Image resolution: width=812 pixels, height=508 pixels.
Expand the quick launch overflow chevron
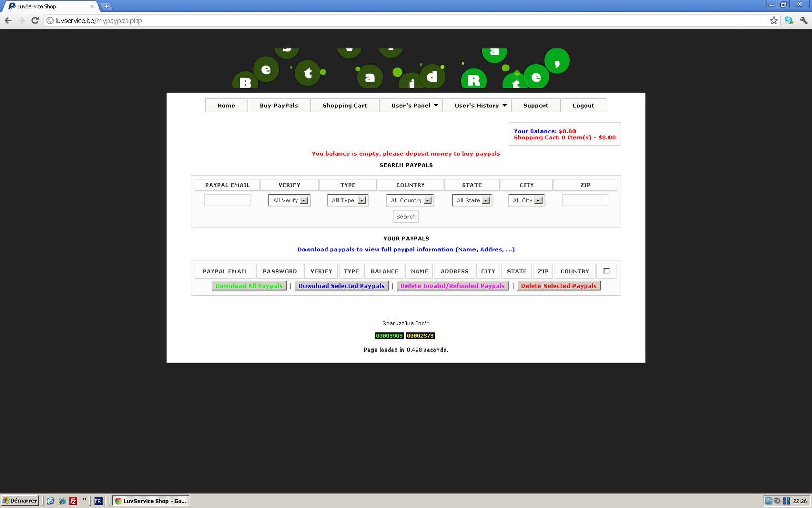point(84,499)
